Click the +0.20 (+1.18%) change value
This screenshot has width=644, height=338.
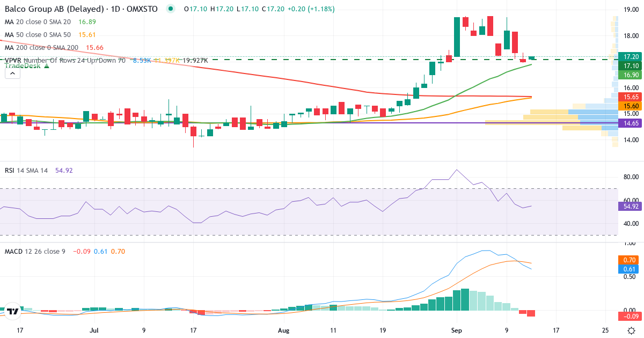point(312,9)
